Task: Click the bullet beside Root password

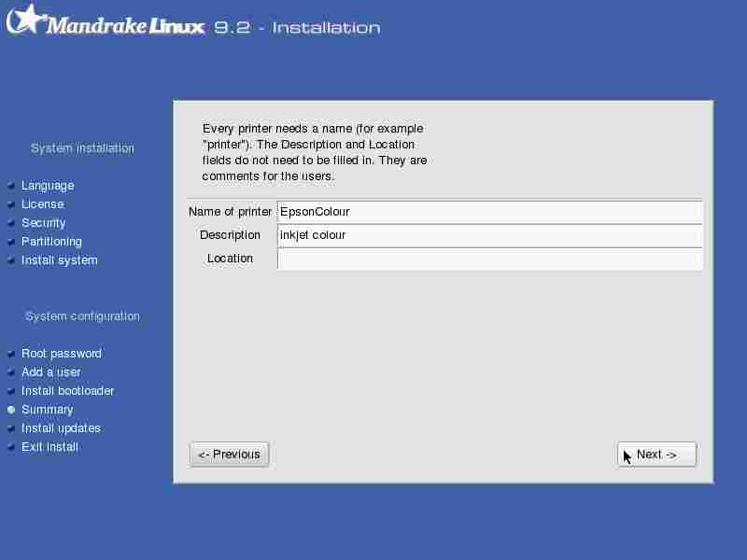Action: [11, 354]
